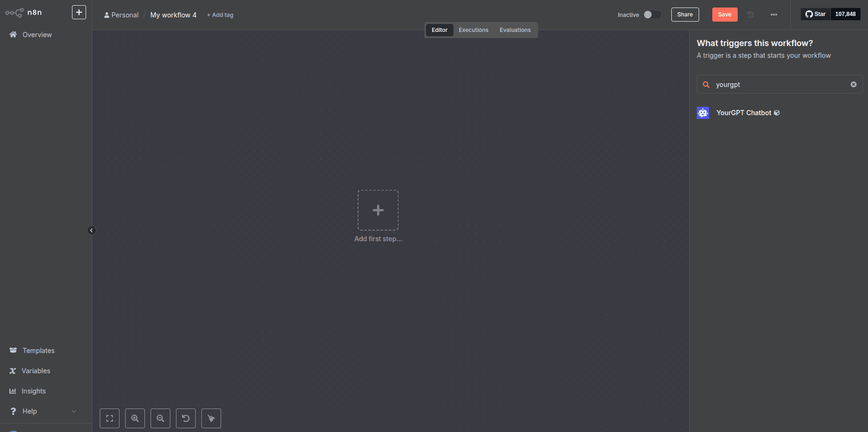Open the workflow options three-dot menu

(x=774, y=15)
